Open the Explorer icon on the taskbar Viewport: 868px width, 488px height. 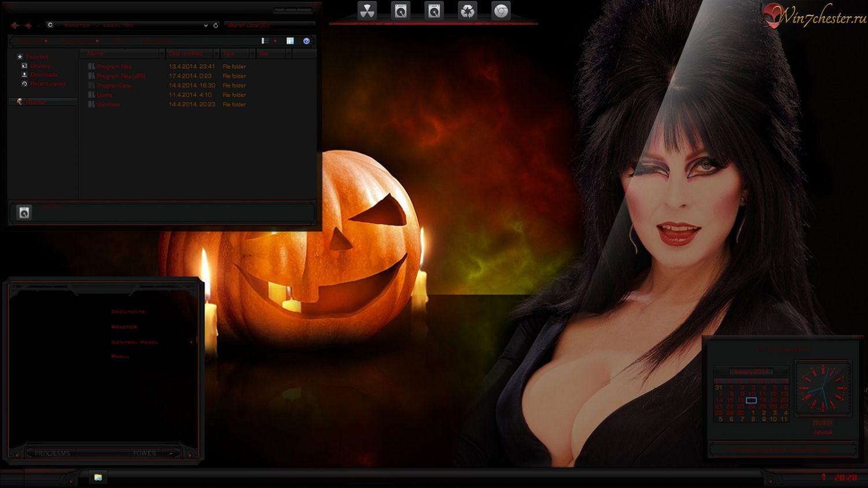coord(98,477)
